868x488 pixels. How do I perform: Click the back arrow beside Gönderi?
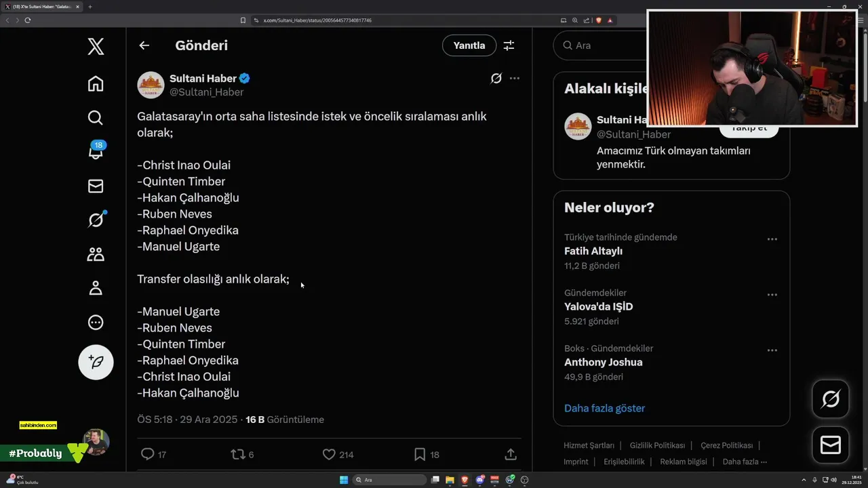point(144,45)
